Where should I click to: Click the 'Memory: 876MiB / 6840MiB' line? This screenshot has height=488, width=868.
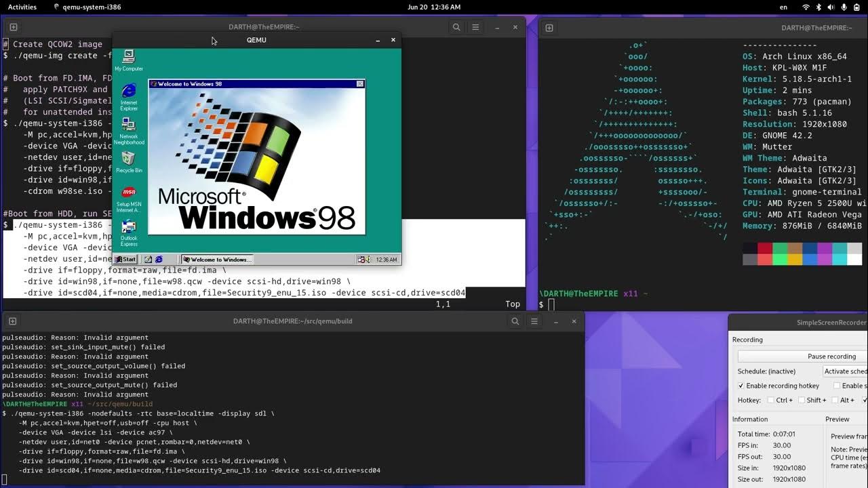tap(802, 226)
